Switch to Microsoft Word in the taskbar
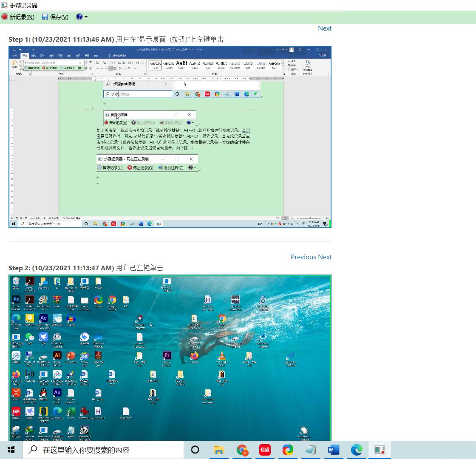The image size is (476, 459). click(334, 450)
